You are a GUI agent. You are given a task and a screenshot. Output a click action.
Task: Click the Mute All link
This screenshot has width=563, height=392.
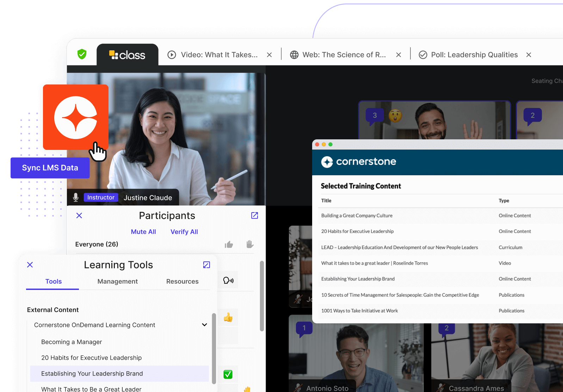click(x=143, y=232)
